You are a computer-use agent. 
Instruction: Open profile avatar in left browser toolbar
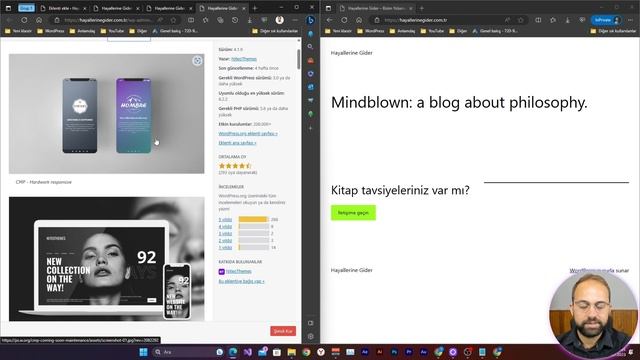point(280,20)
